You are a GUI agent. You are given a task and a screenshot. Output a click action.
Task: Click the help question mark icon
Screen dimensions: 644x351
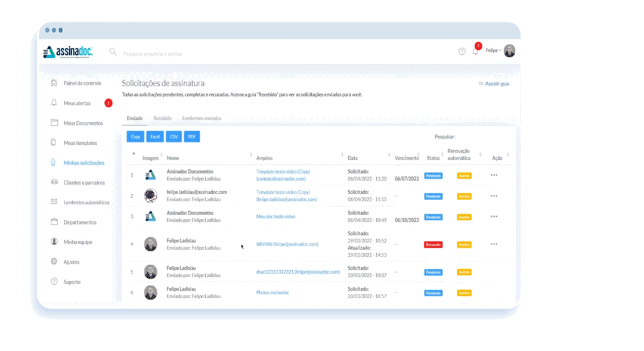[x=462, y=51]
